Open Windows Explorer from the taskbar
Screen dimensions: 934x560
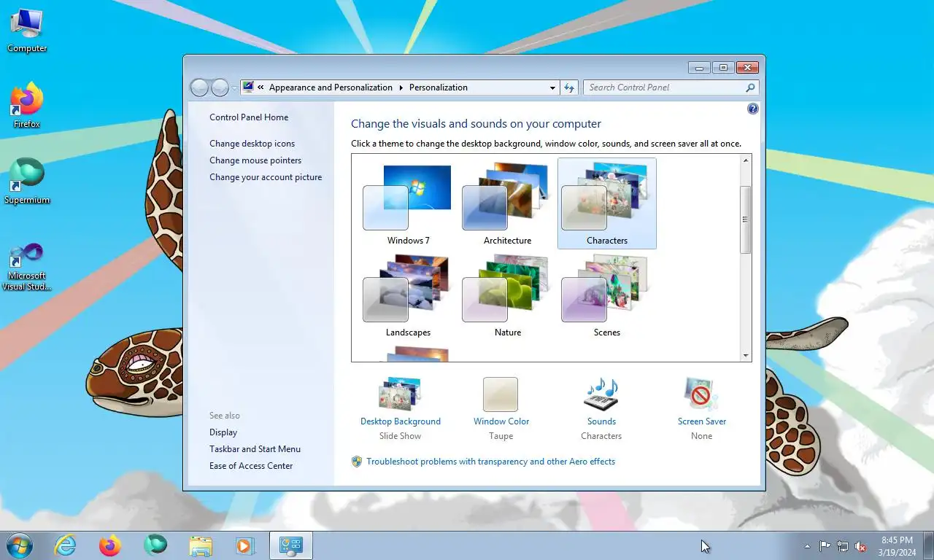(x=201, y=545)
